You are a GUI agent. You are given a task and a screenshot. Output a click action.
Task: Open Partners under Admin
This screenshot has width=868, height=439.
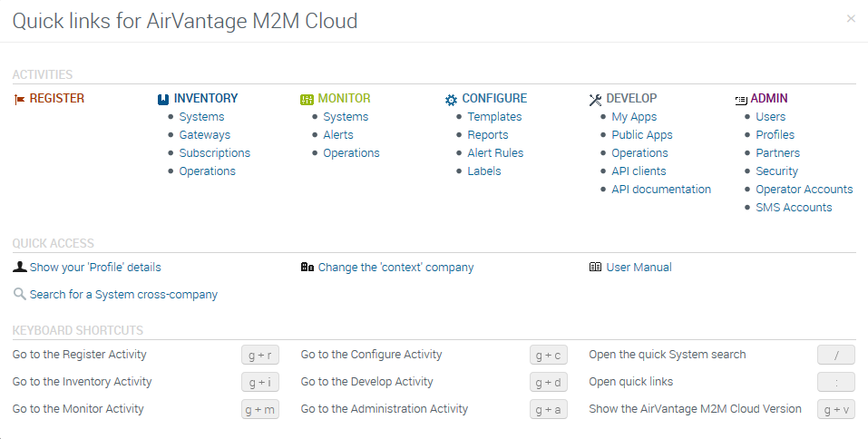click(778, 153)
